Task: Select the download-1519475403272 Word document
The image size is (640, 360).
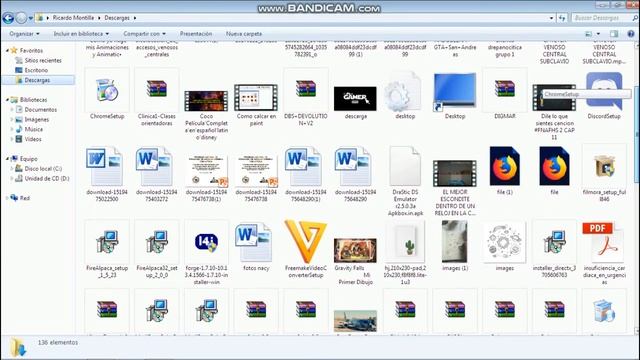Action: (x=154, y=167)
